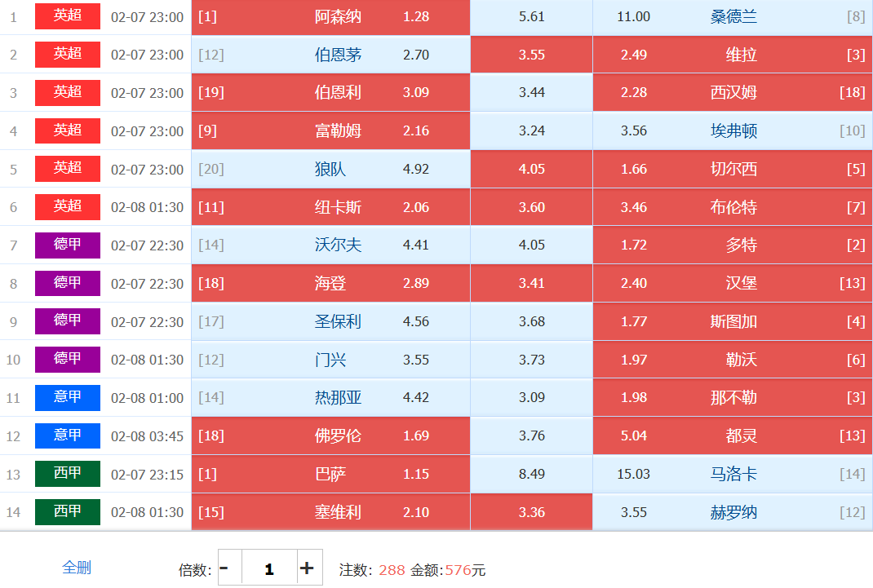This screenshot has height=588, width=873.
Task: Select 门兴 home win odds 3.55
Action: tap(330, 360)
